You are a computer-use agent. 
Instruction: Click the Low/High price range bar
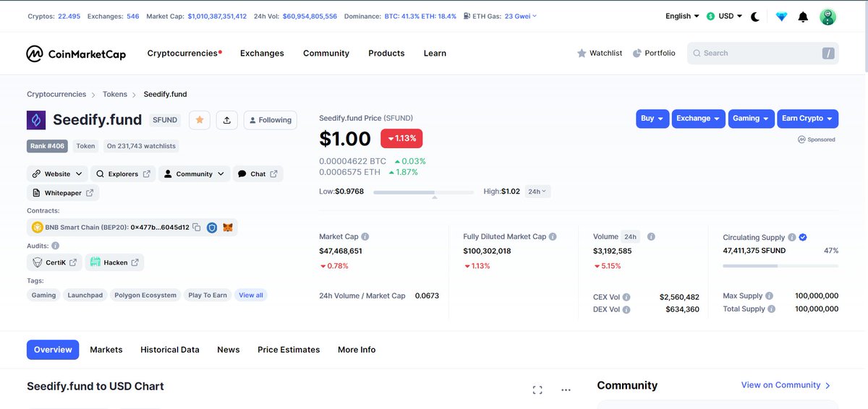423,192
